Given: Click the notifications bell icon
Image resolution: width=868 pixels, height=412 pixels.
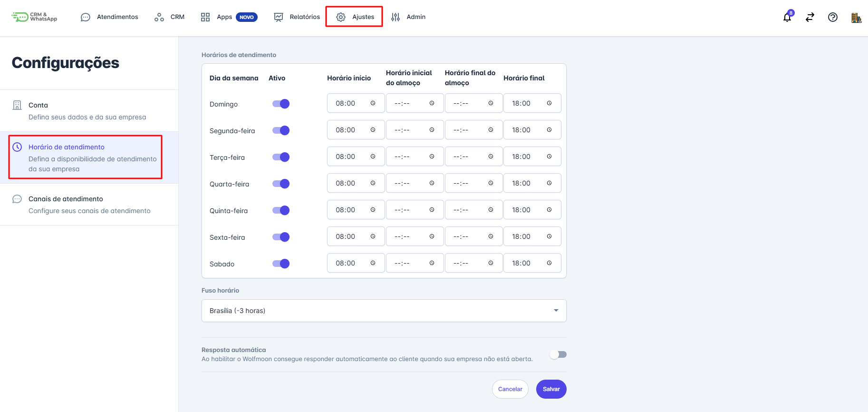Looking at the screenshot, I should tap(787, 18).
